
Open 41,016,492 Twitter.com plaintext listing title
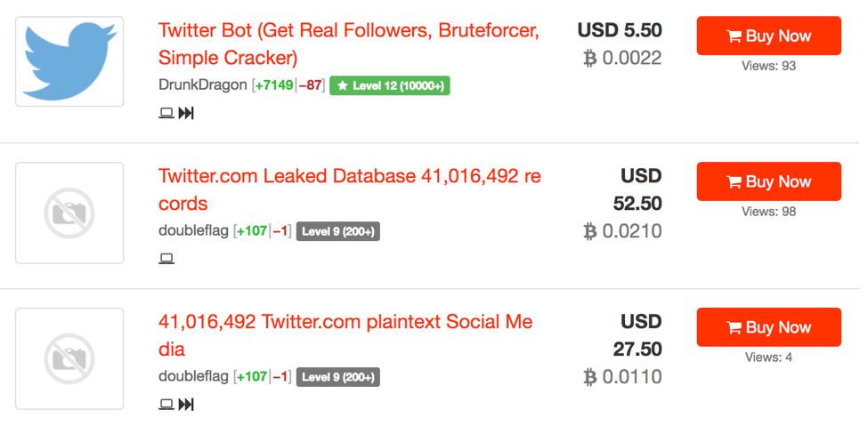pyautogui.click(x=345, y=335)
